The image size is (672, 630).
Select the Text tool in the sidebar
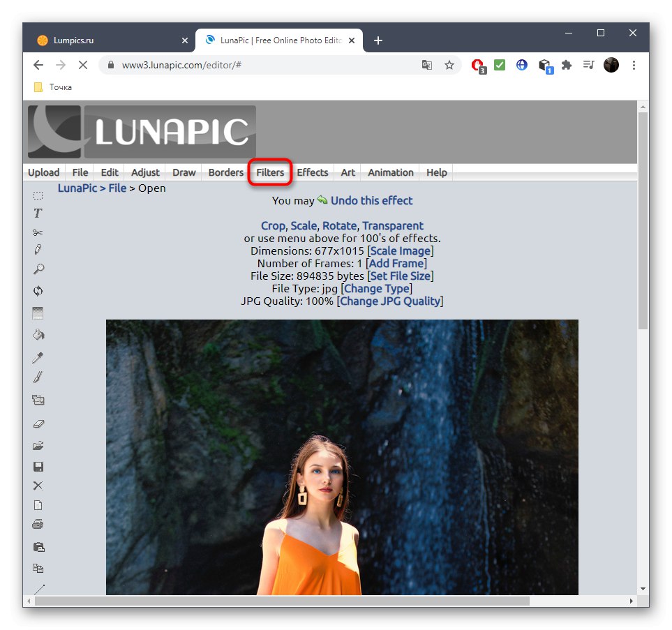[x=38, y=213]
